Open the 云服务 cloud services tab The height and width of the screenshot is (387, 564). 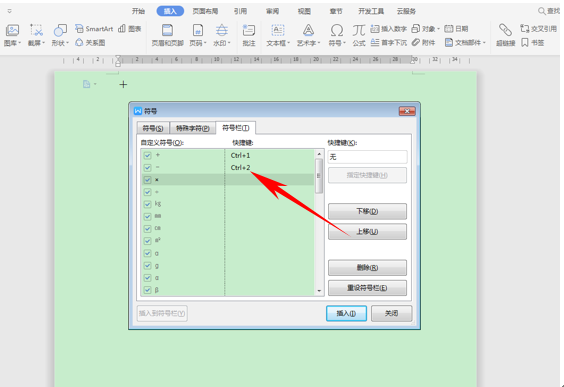(406, 11)
